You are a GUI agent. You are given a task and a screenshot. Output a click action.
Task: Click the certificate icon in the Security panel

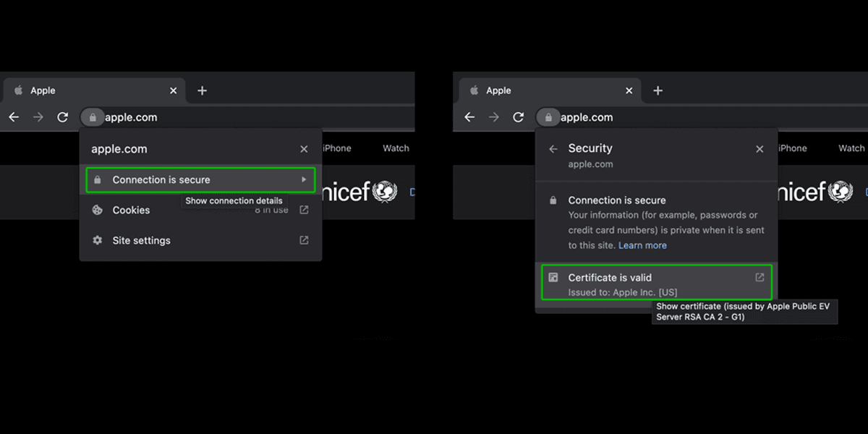(x=553, y=277)
